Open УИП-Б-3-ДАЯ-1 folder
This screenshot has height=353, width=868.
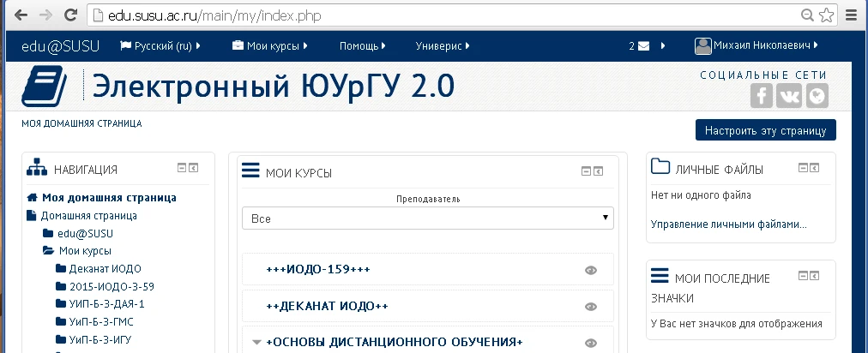(106, 304)
